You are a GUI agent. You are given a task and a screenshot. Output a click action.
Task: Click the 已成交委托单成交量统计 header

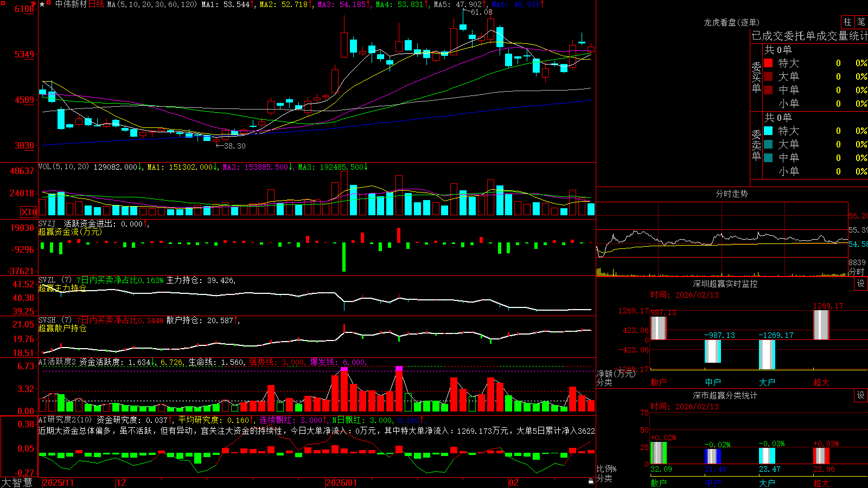click(x=809, y=36)
